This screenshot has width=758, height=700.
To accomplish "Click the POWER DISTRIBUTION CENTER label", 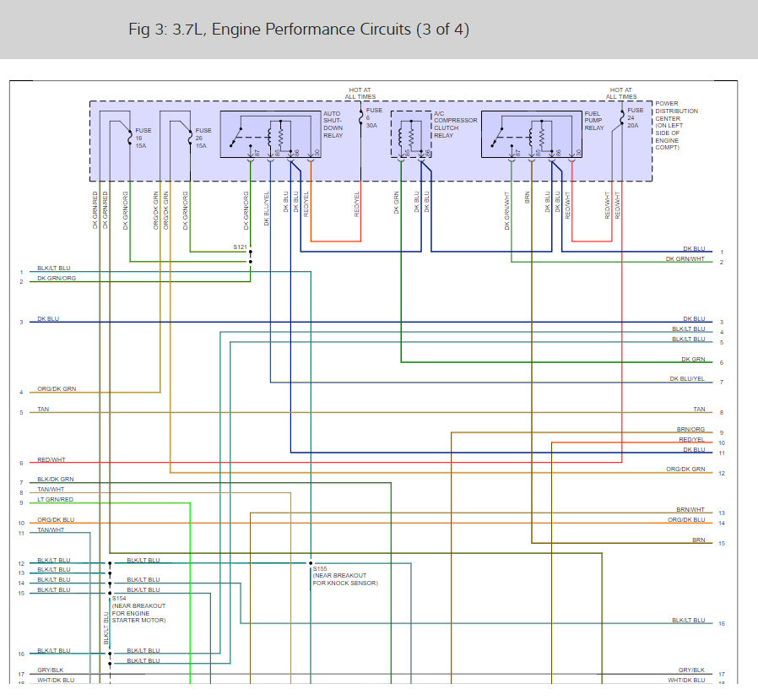I will (676, 126).
